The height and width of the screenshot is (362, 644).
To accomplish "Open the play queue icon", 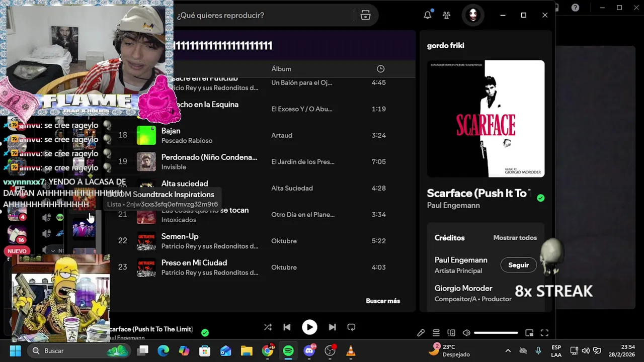I will [x=436, y=333].
